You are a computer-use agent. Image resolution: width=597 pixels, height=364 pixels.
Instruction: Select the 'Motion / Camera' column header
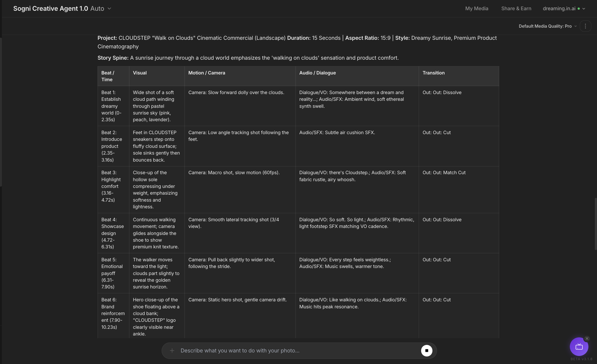240,76
